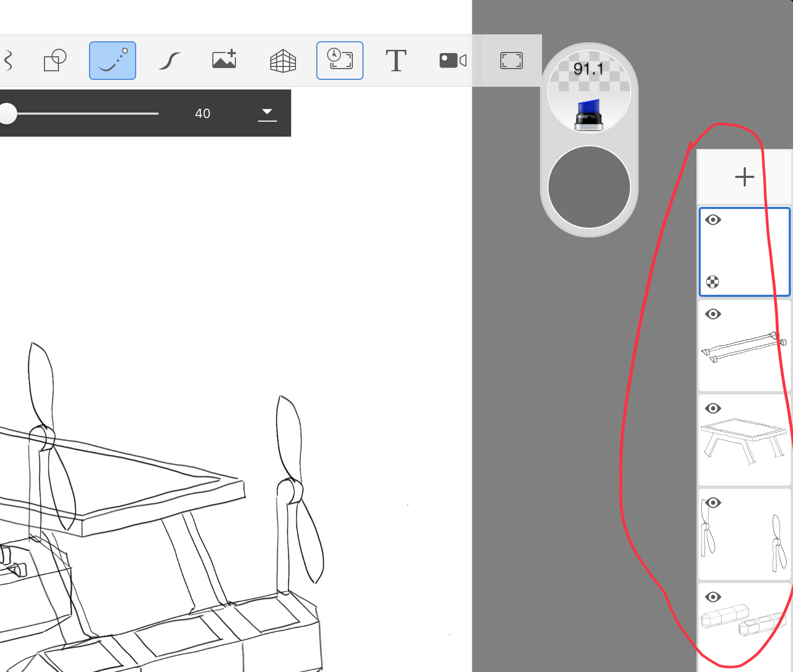Hide the table sketch layer
This screenshot has height=672, width=793.
click(713, 408)
